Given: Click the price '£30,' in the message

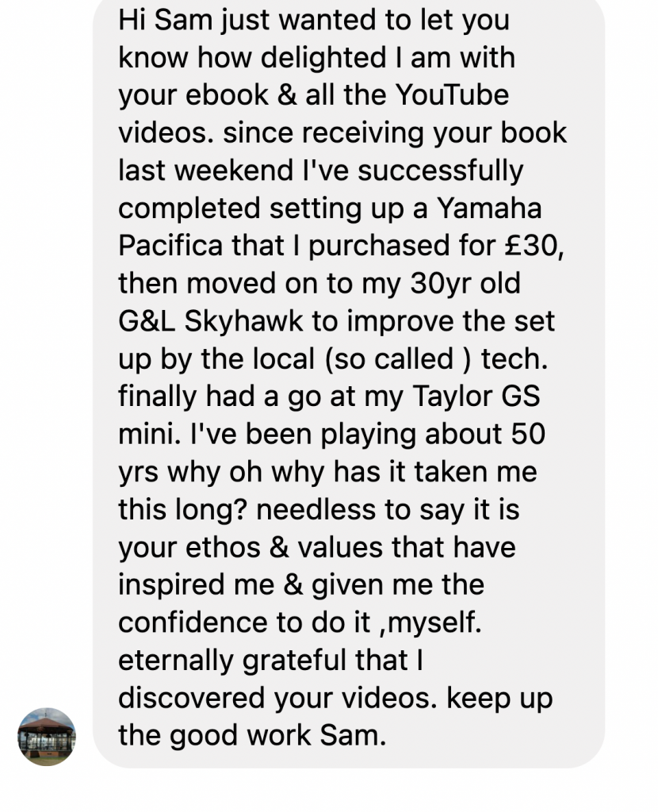Looking at the screenshot, I should [x=534, y=246].
